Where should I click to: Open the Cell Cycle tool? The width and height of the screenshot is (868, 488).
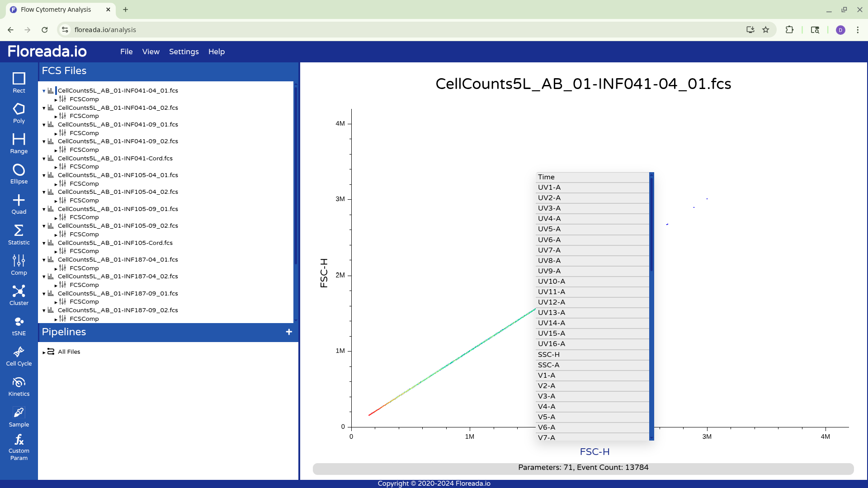(19, 356)
